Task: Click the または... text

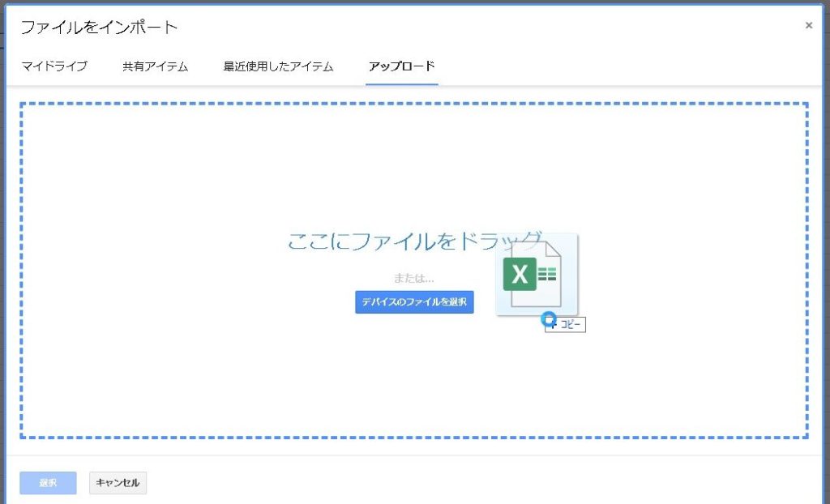Action: pyautogui.click(x=413, y=279)
